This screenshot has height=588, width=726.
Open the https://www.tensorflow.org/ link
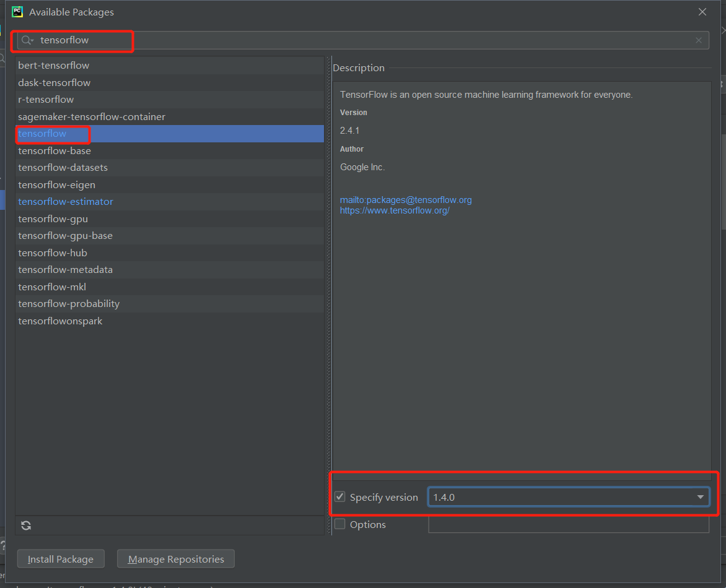(x=395, y=210)
